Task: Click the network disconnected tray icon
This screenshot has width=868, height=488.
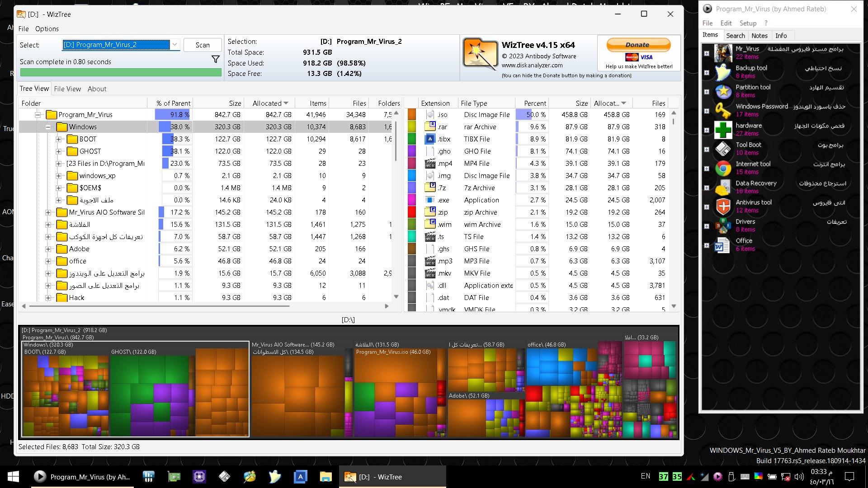Action: (x=786, y=477)
